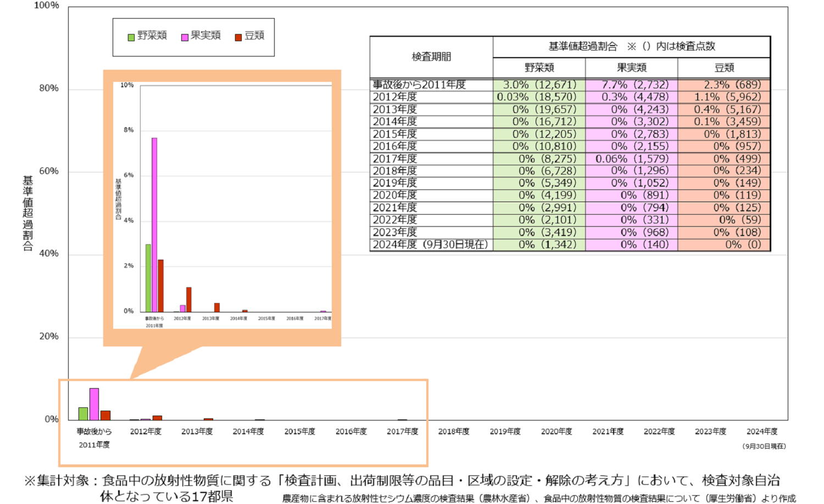Click the inset chart's red 2013年度 bar
The width and height of the screenshot is (824, 504).
[x=217, y=307]
